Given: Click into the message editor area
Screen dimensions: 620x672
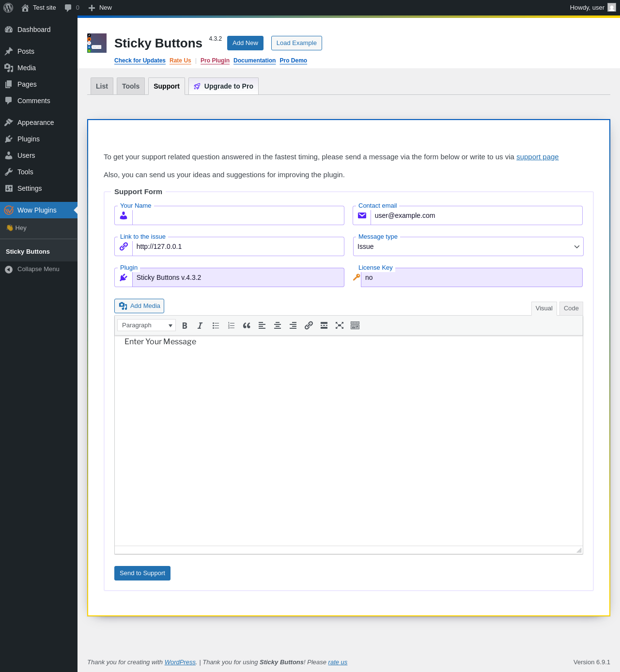Looking at the screenshot, I should (x=349, y=441).
